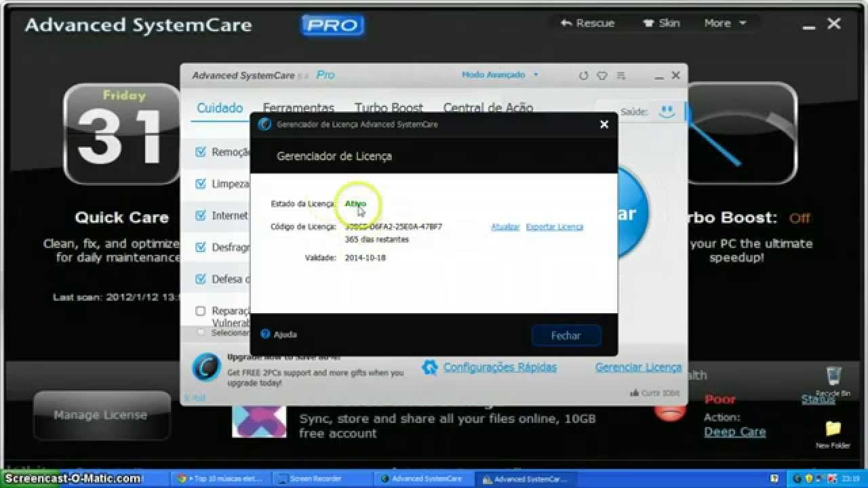Click the skin icon in SystemCare 6 header
The image size is (868, 488).
click(601, 76)
